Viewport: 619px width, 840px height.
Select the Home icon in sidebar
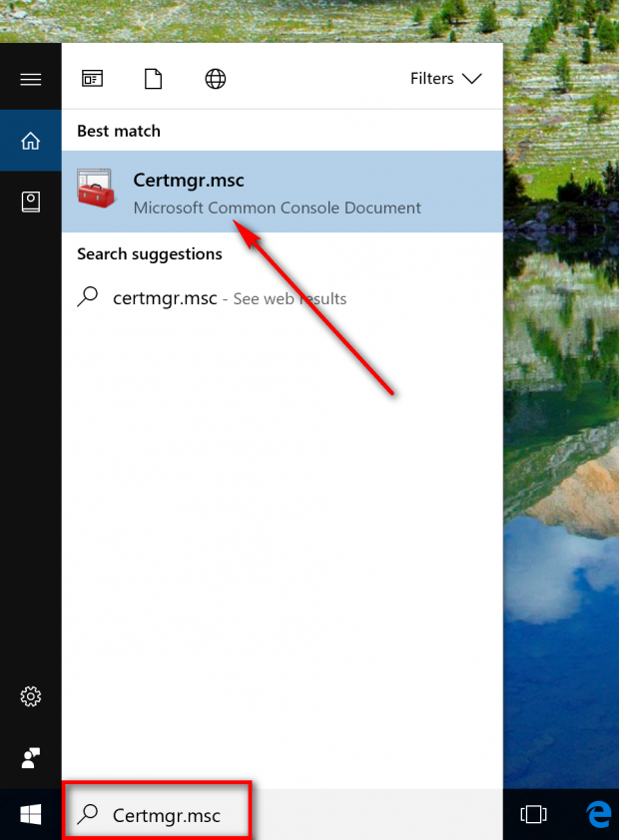coord(31,141)
